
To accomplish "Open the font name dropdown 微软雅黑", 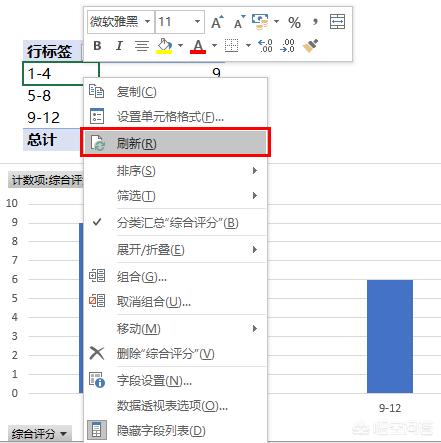I will pos(147,22).
